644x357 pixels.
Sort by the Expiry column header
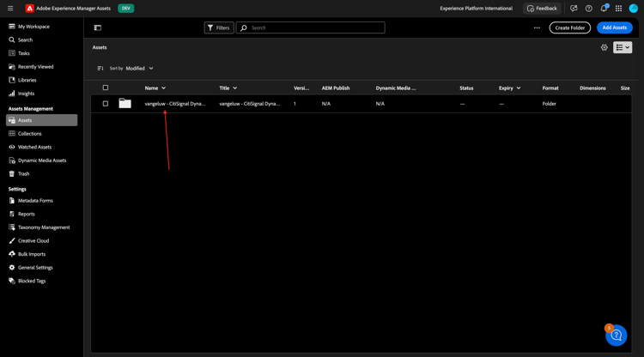tap(510, 88)
